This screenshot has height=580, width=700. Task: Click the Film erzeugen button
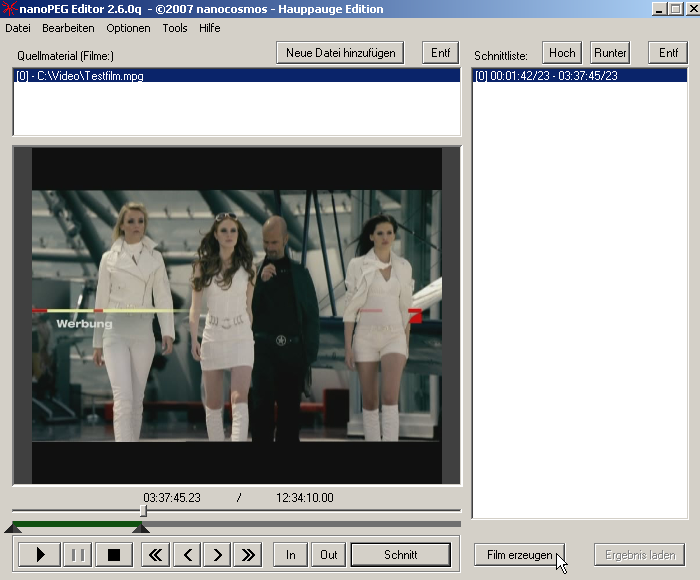pos(519,554)
